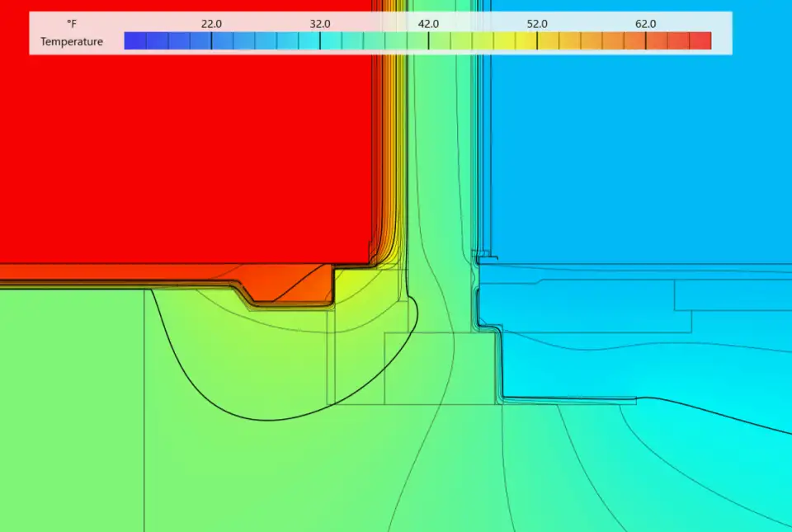Click the 32.0 legend scale value
The width and height of the screenshot is (792, 532).
(x=320, y=24)
